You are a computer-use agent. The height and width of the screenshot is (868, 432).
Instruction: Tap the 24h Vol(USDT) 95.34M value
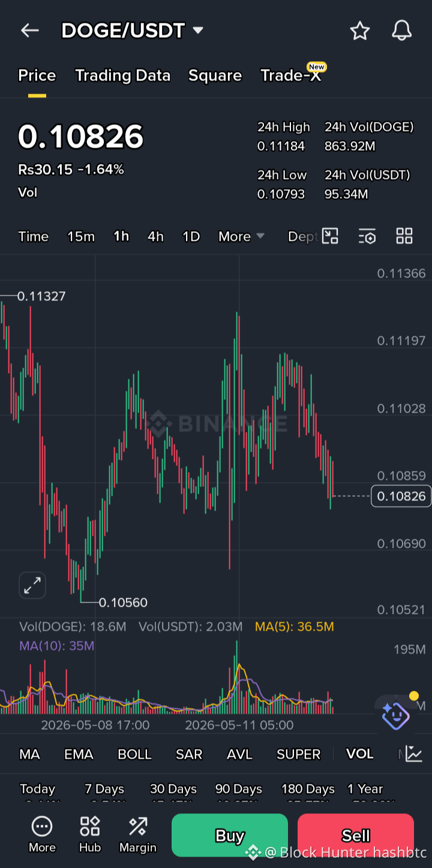pos(346,194)
